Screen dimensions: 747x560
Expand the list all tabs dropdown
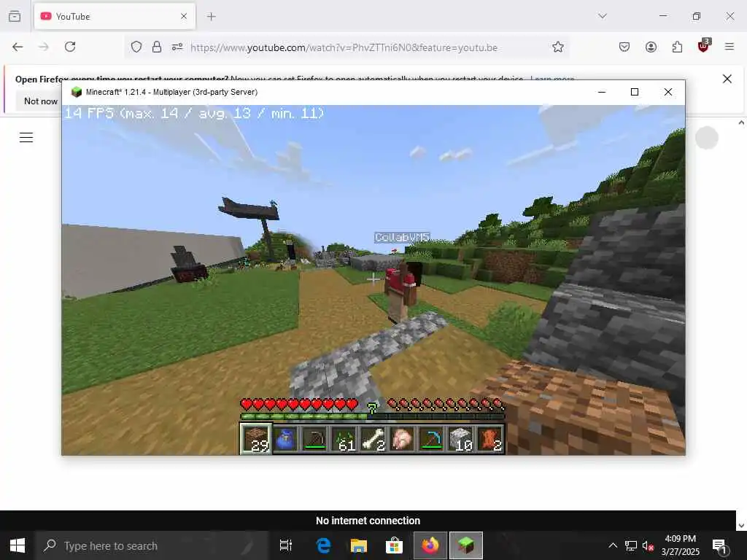pyautogui.click(x=603, y=16)
